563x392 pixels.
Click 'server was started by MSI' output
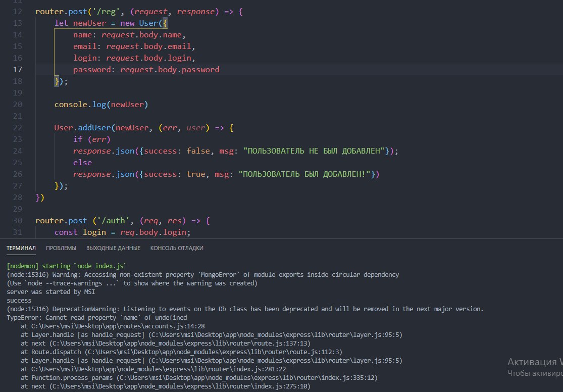[x=50, y=292]
